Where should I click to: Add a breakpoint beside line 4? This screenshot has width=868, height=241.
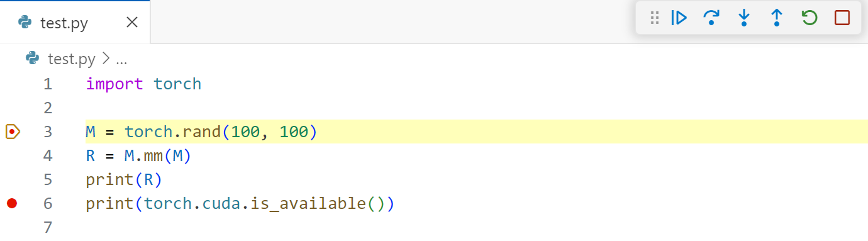(12, 155)
